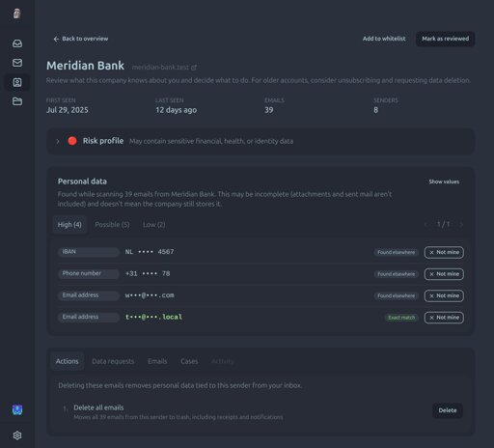The height and width of the screenshot is (448, 494).
Task: Click the settings gear icon
Action: tap(17, 435)
